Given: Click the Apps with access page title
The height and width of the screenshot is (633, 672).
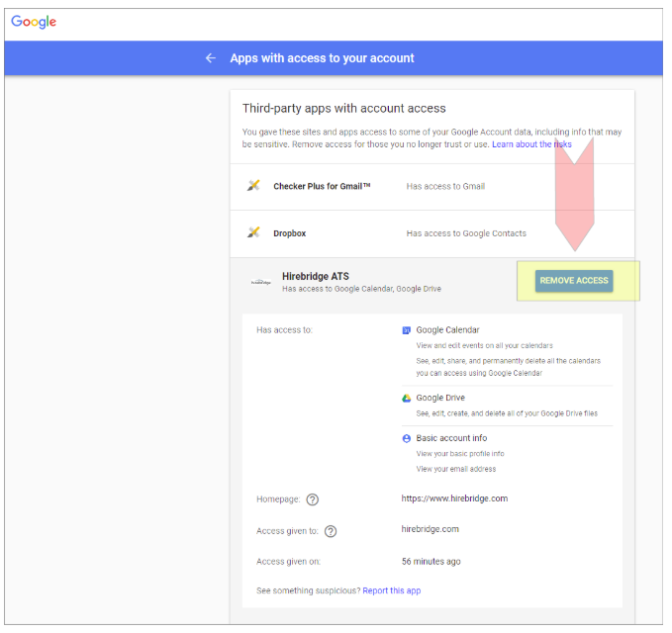Looking at the screenshot, I should [x=322, y=58].
